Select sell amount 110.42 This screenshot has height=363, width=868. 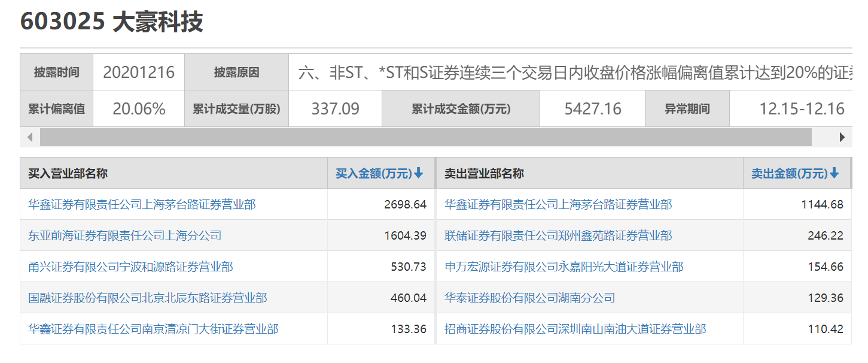826,329
